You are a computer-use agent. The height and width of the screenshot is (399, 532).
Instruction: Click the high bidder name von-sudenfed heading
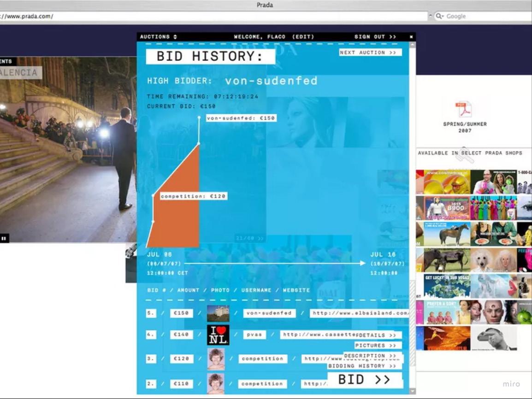point(272,81)
